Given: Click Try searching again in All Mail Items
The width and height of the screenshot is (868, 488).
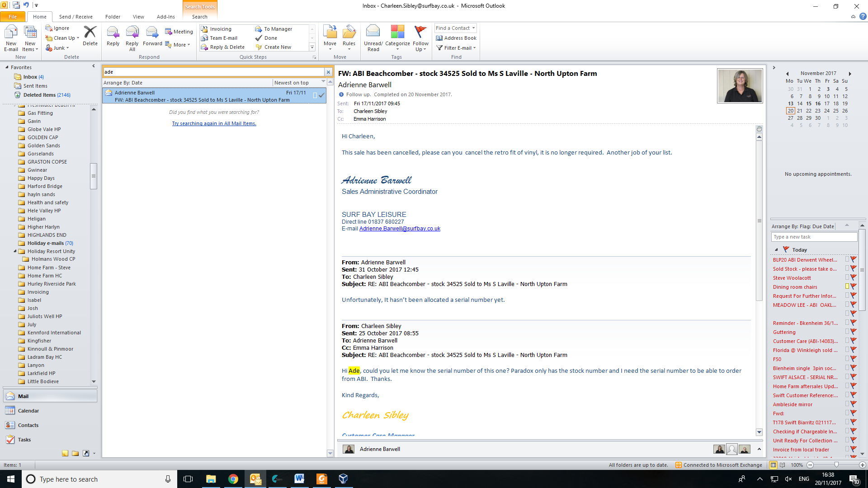Looking at the screenshot, I should coord(214,123).
